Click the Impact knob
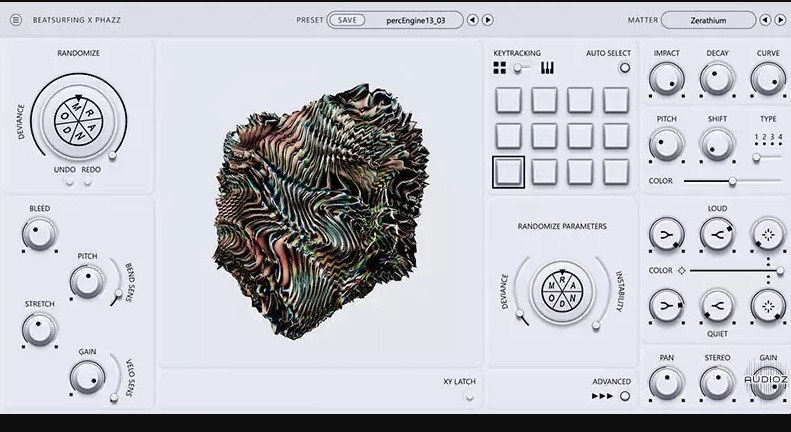791x432 pixels. [666, 79]
